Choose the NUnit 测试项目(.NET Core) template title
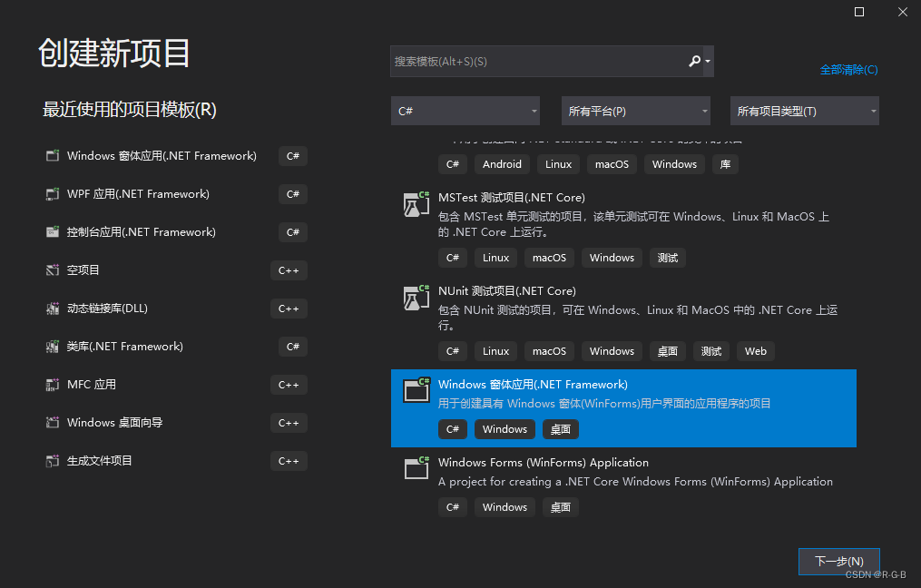 coord(507,290)
